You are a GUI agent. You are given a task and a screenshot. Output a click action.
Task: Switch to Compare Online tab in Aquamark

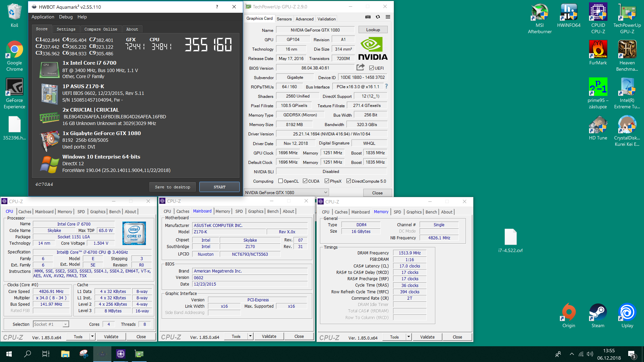point(101,29)
